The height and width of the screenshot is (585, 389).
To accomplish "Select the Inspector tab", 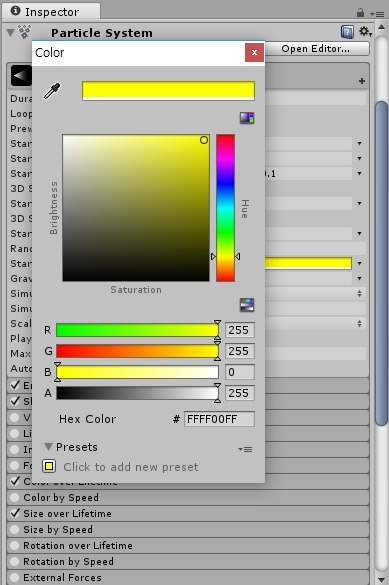I will pyautogui.click(x=51, y=12).
